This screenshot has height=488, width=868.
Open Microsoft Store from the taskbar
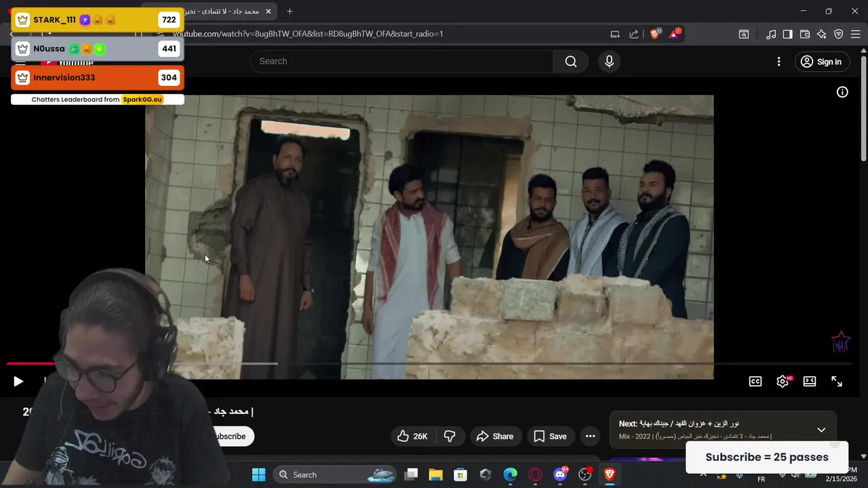460,474
